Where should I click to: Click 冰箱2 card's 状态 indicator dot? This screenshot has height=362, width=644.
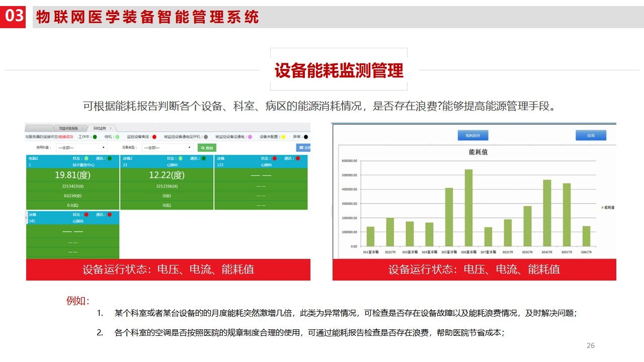tap(180, 158)
